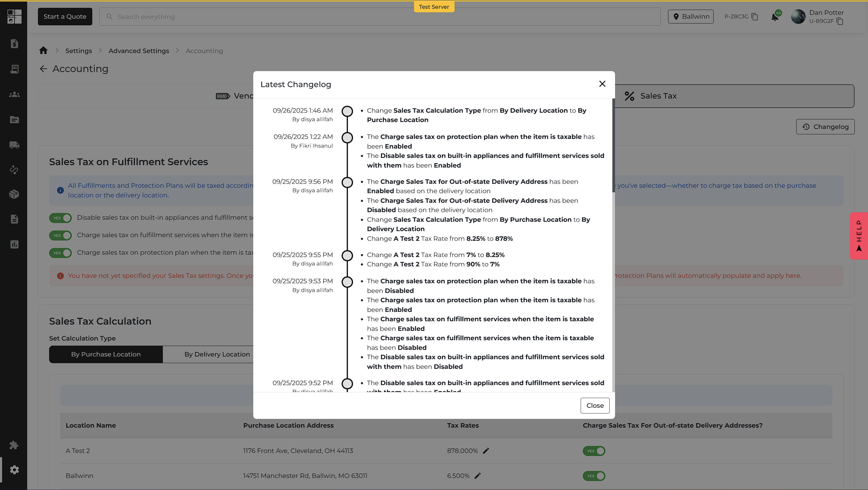Toggle charge sales tax on fulfillment services
Viewport: 868px width, 490px height.
(61, 235)
